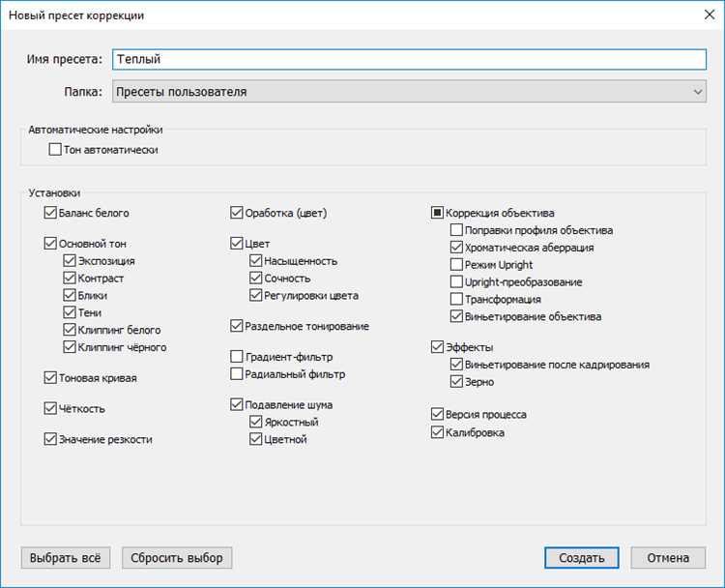725x588 pixels.
Task: Enable the Радиальный фильтр checkbox
Action: [x=236, y=374]
